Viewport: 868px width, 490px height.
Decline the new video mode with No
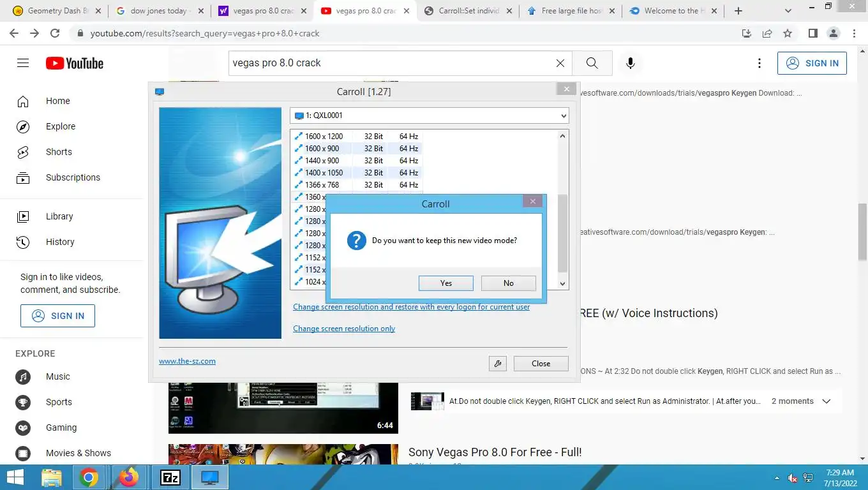coord(508,283)
